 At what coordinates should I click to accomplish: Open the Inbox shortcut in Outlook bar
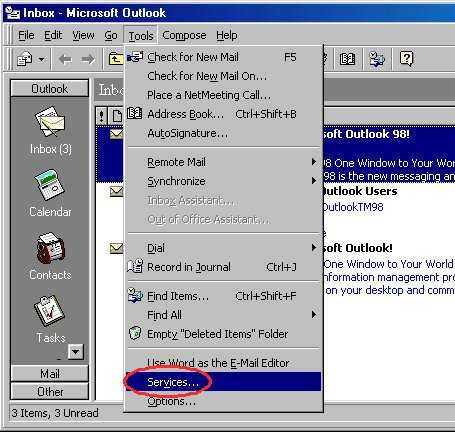tap(50, 130)
